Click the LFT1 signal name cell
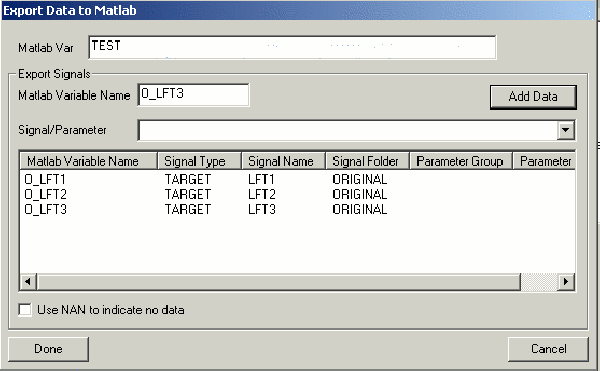 coord(261,179)
